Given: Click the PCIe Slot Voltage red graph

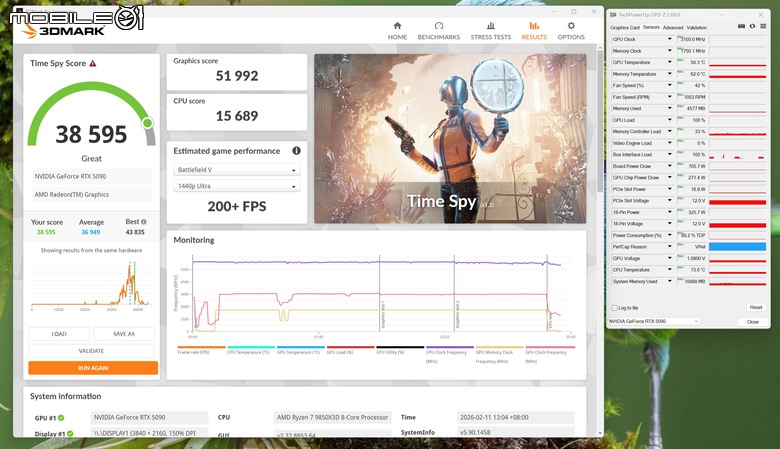Looking at the screenshot, I should tap(737, 201).
